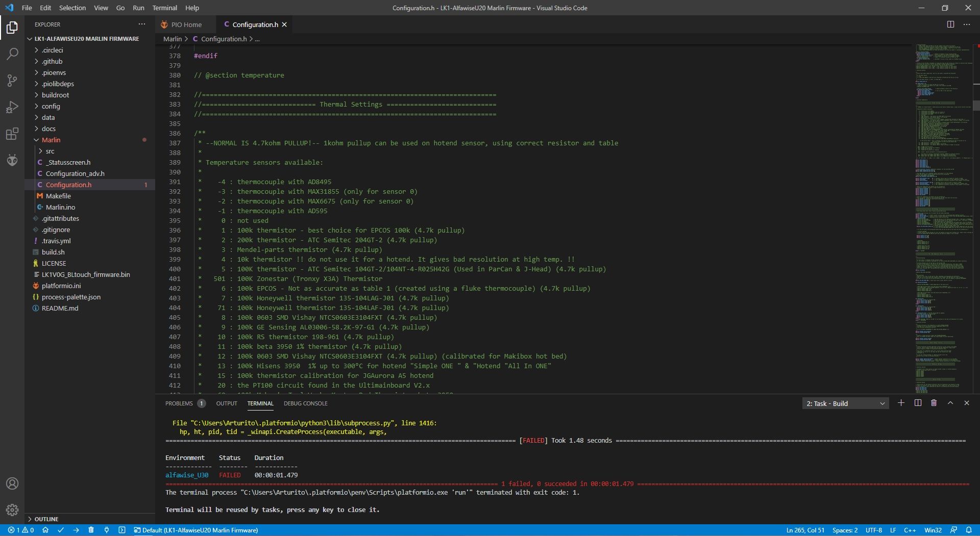The width and height of the screenshot is (980, 536).
Task: Click PlatformIO New Terminal status bar icon
Action: click(122, 530)
